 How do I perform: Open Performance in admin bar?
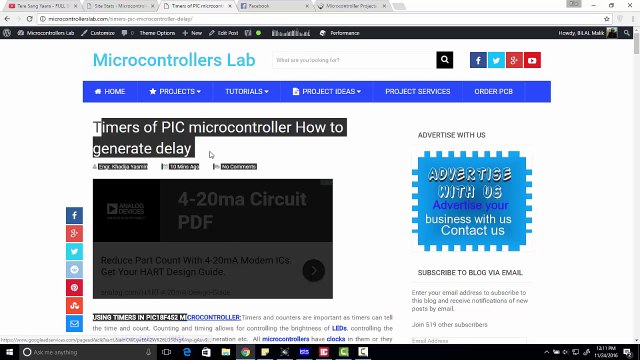(x=340, y=33)
